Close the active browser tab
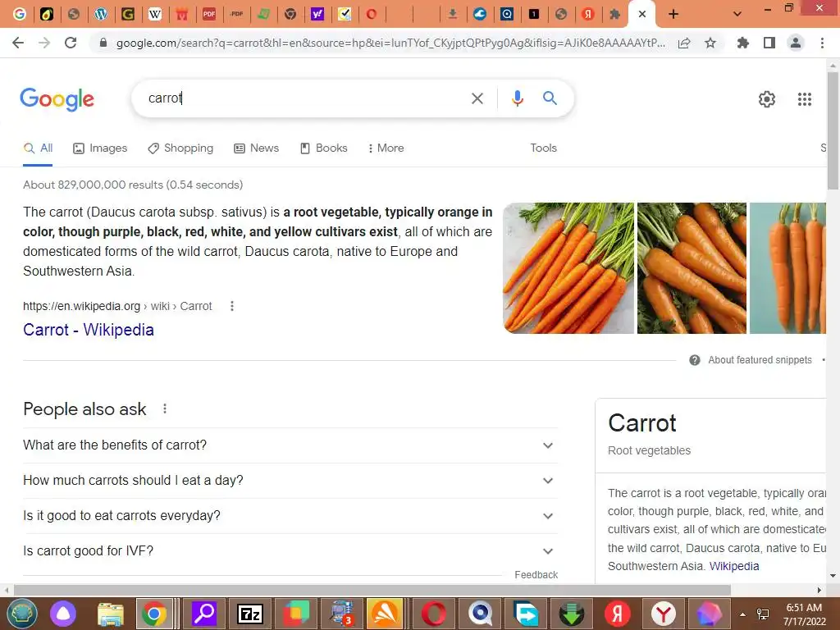The height and width of the screenshot is (630, 840). [641, 14]
